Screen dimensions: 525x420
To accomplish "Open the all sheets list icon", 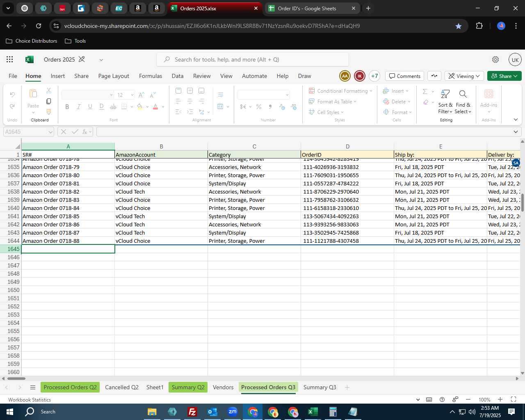I will [x=33, y=387].
